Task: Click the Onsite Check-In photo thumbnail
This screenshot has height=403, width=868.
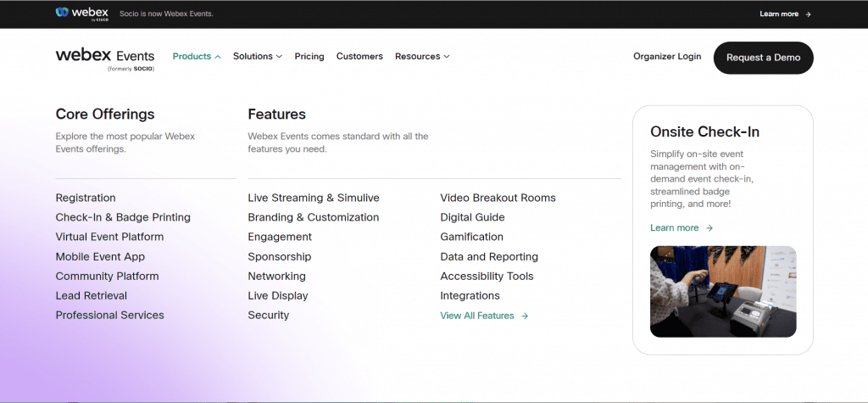Action: coord(723,292)
